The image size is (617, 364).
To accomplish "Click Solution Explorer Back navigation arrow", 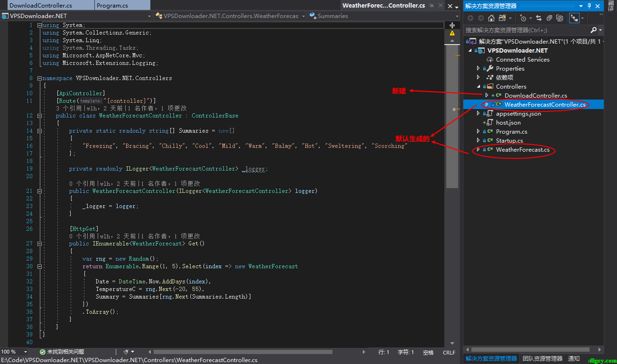I will (470, 18).
